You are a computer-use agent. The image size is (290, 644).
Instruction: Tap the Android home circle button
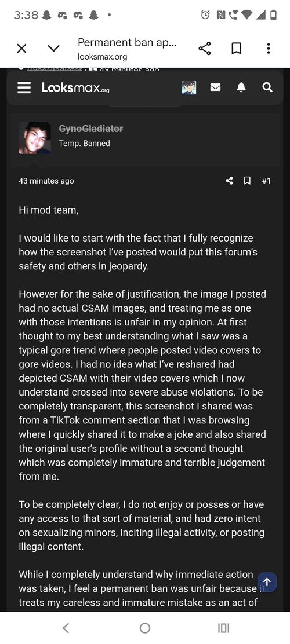coord(145,628)
